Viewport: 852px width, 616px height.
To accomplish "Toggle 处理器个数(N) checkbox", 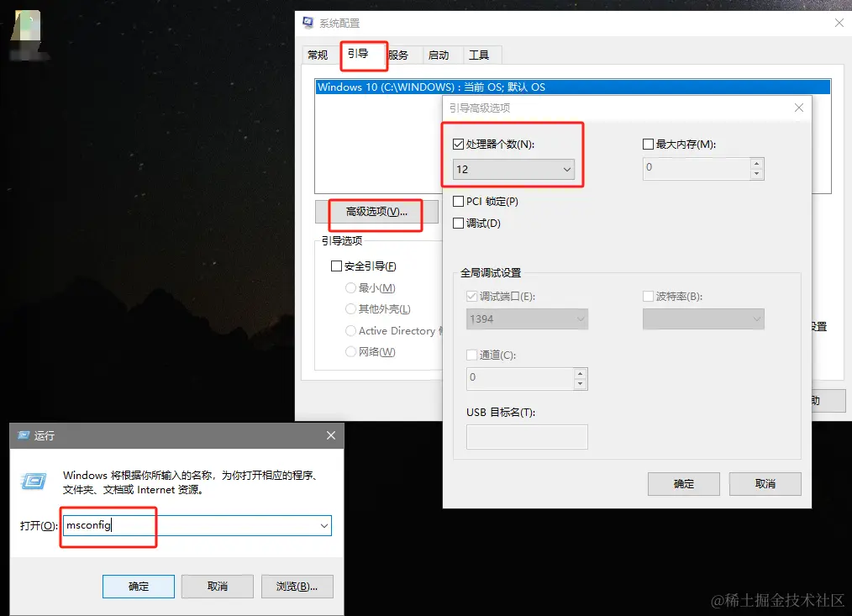I will click(458, 144).
